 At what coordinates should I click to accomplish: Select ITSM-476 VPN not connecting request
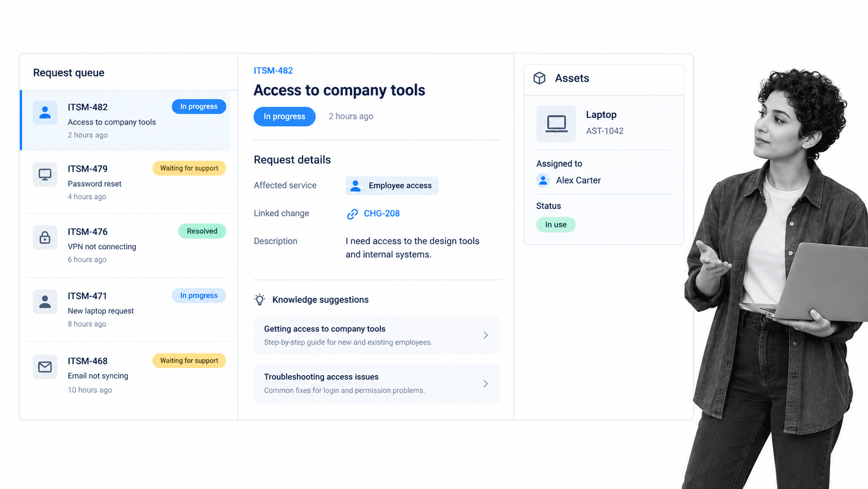pos(128,245)
